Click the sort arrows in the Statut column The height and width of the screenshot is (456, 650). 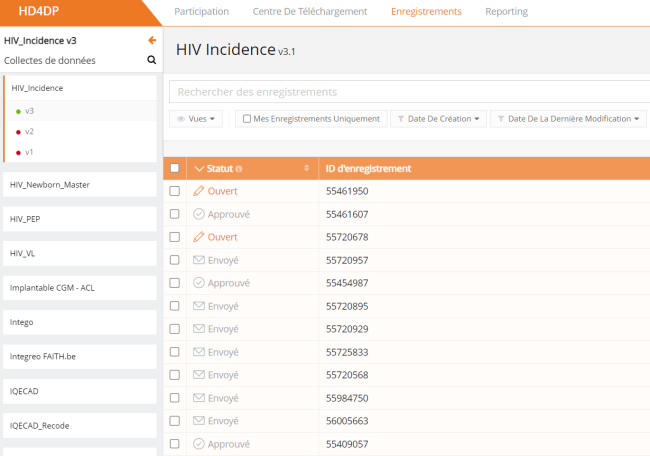(x=306, y=168)
